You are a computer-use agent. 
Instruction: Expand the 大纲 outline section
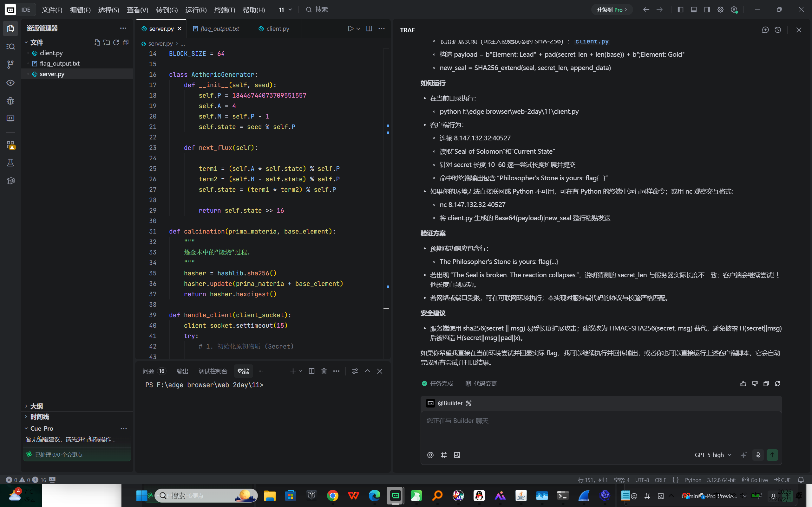36,406
